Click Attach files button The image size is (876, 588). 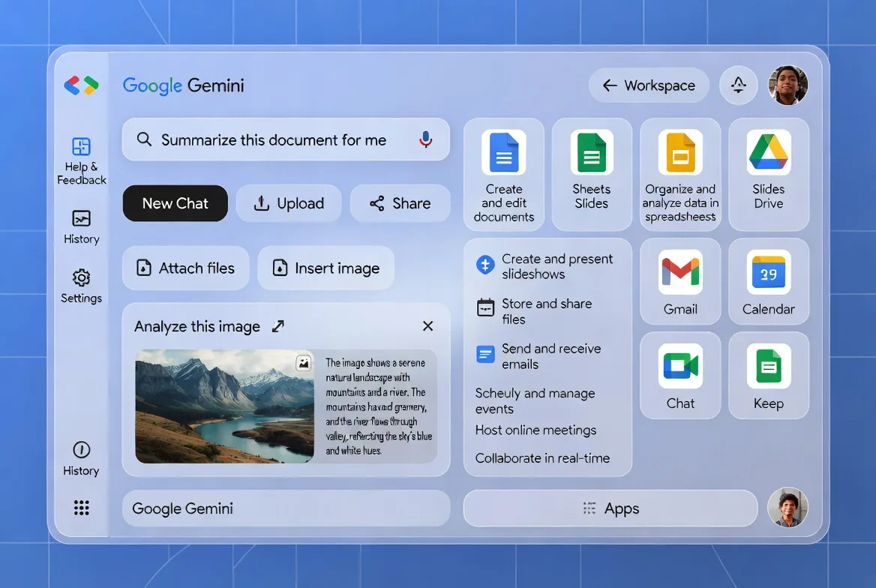tap(185, 268)
